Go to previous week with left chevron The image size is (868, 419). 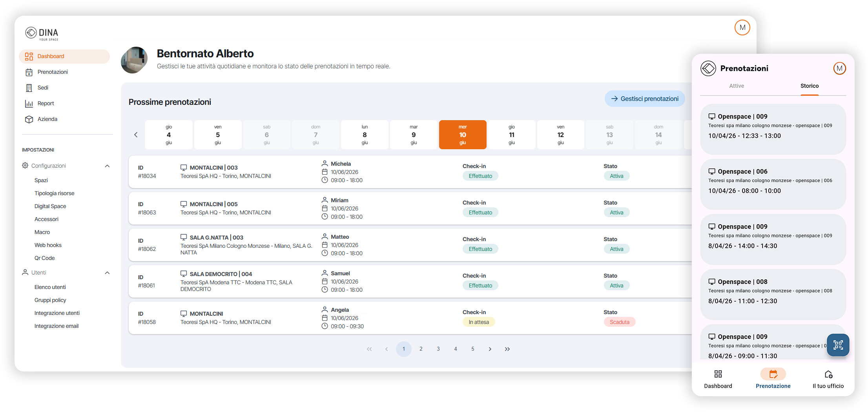(136, 135)
